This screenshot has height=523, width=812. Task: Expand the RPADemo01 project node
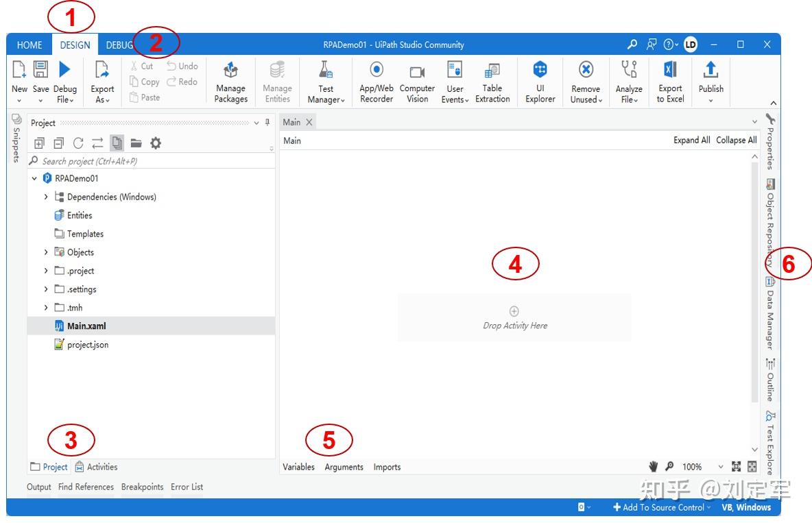(x=34, y=178)
